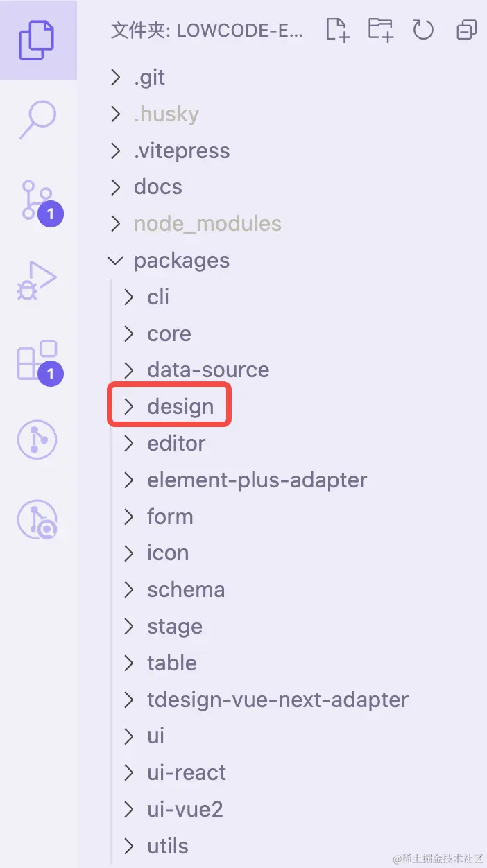Select the element-plus-adapter folder
The image size is (487, 868).
[257, 480]
